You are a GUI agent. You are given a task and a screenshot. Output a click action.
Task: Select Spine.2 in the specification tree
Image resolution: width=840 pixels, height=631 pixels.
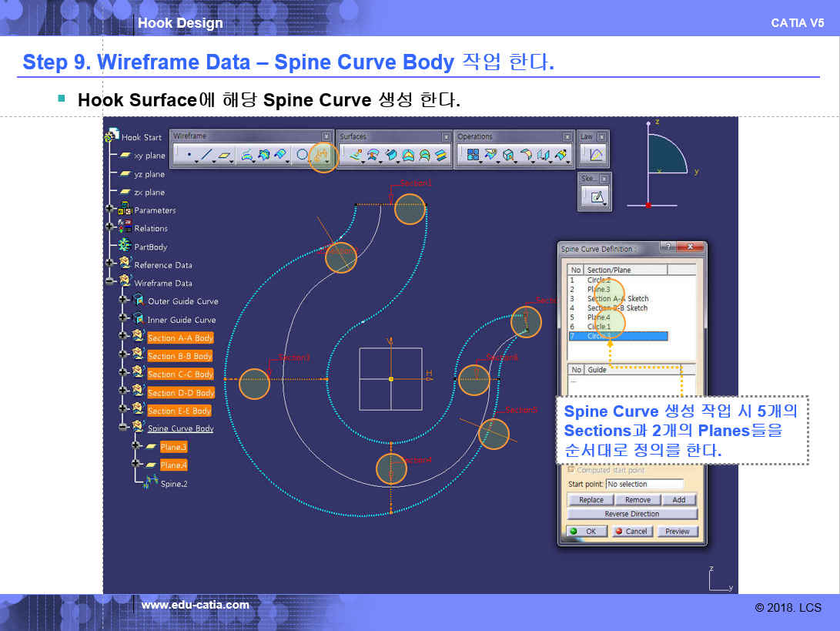(173, 484)
